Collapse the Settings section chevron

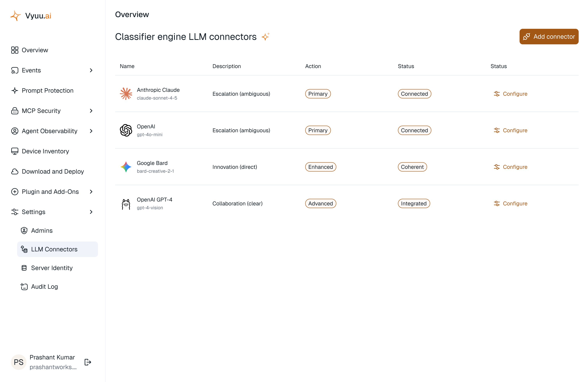91,212
